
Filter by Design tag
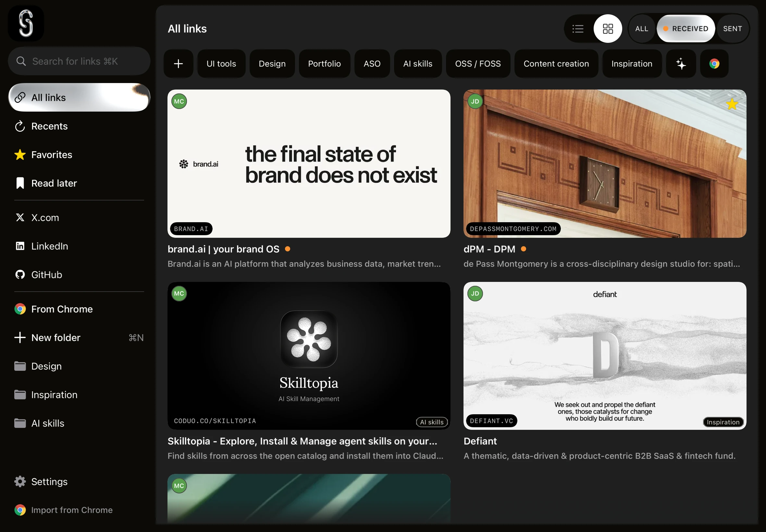272,63
